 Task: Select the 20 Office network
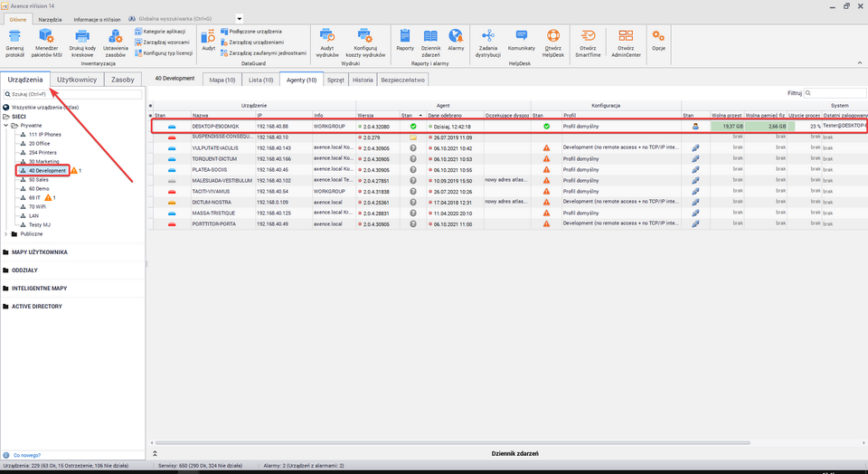[x=39, y=143]
